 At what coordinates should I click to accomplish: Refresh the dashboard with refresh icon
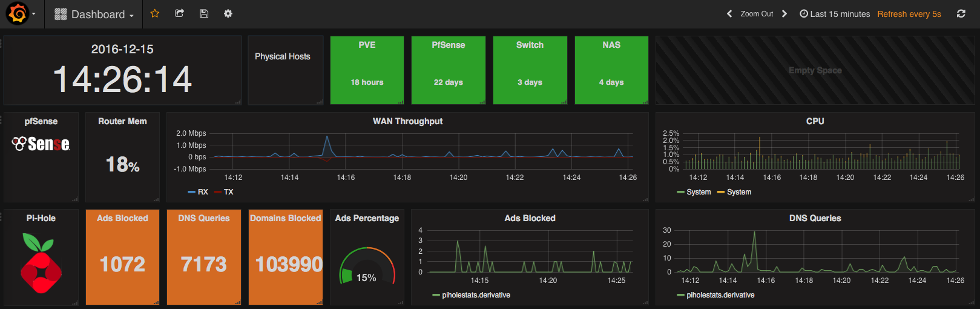tap(961, 14)
